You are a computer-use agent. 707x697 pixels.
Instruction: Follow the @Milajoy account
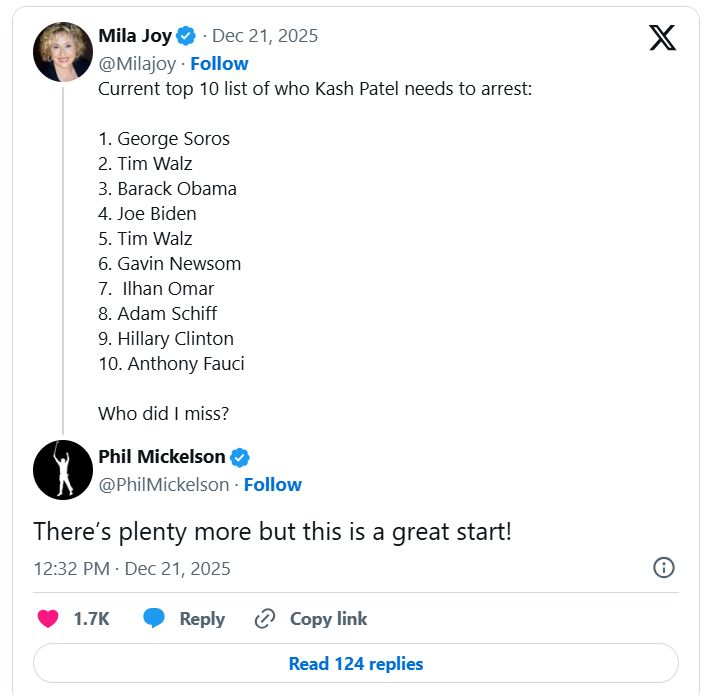pyautogui.click(x=219, y=63)
